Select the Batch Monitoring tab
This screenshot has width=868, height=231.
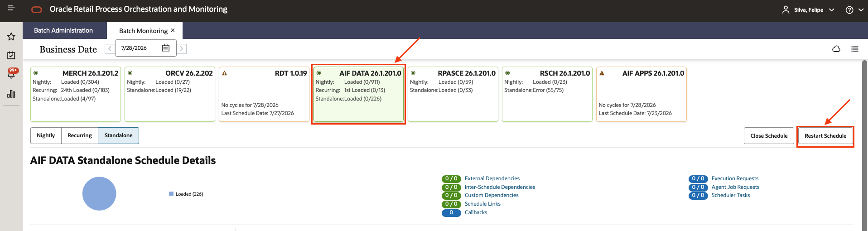(143, 31)
